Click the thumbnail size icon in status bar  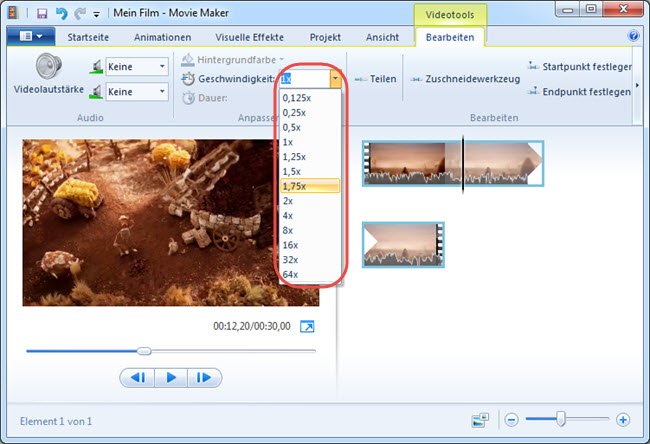[x=480, y=420]
